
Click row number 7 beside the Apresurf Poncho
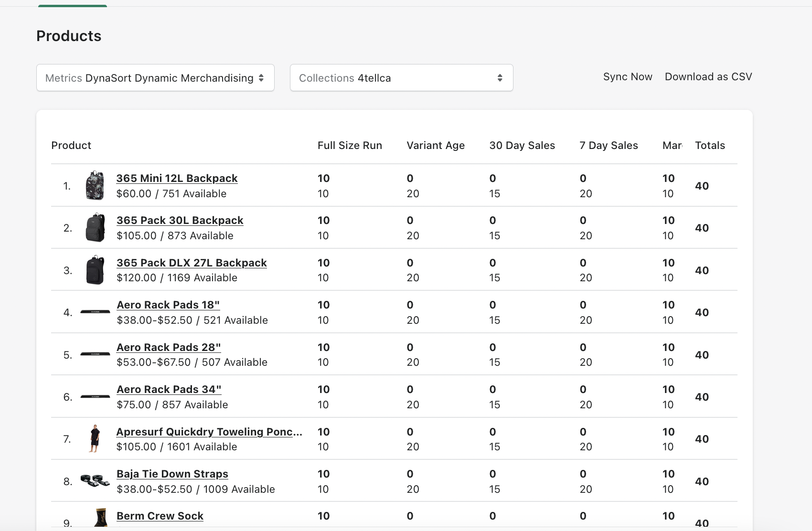click(x=67, y=439)
